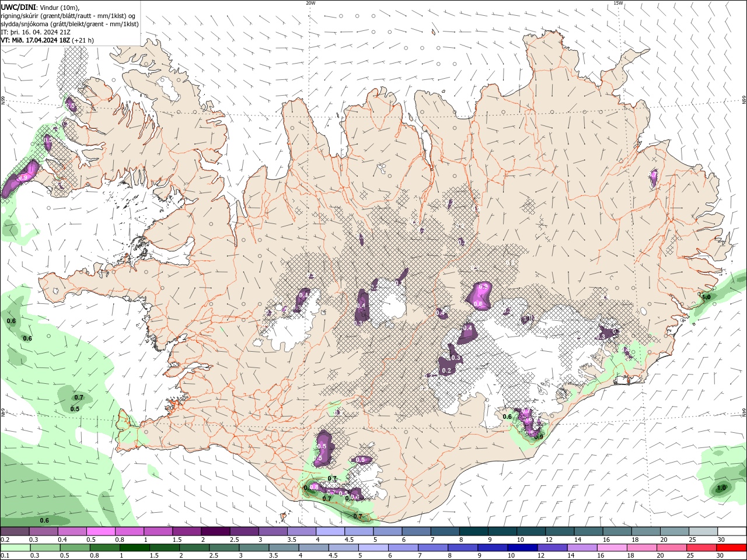Pick the upper legend swatch labeled 0.5
747x560 pixels.
pos(100,531)
